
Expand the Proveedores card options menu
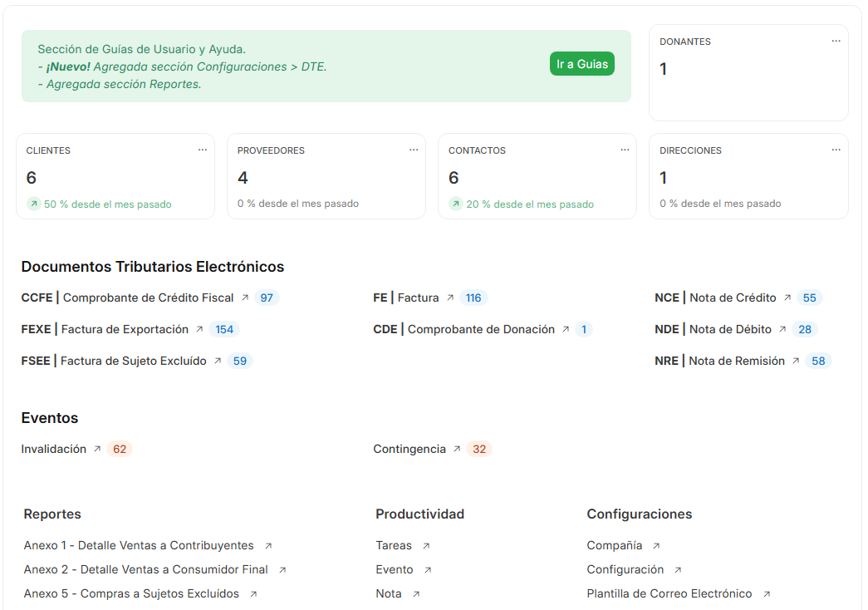tap(414, 150)
